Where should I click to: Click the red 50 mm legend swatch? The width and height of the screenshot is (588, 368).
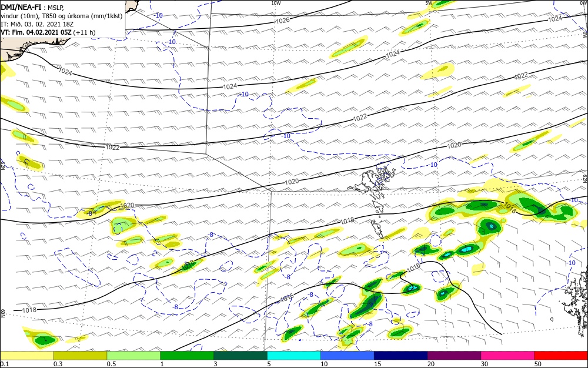point(561,356)
